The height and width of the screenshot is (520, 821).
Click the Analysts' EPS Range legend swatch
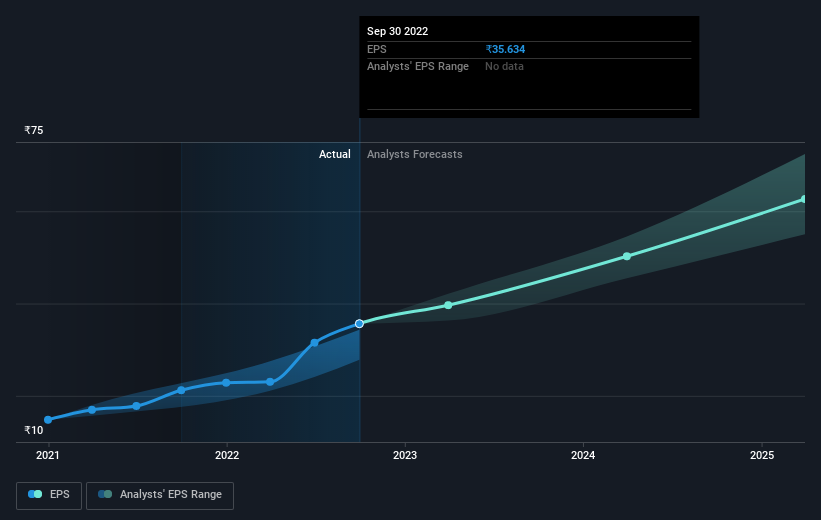point(105,494)
